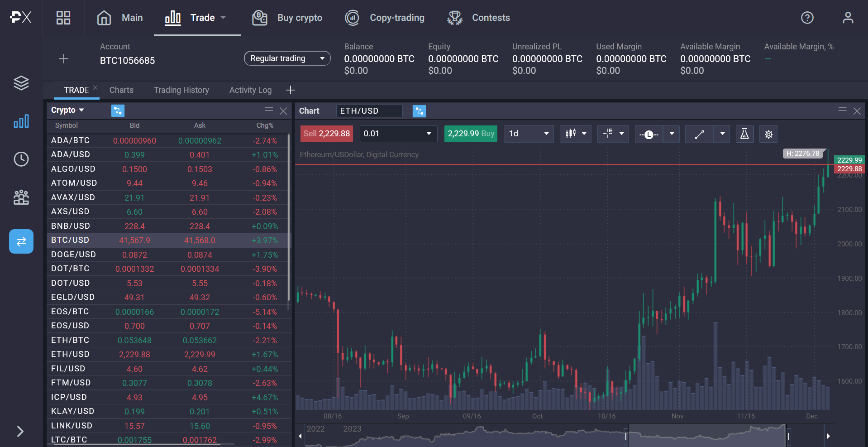868x447 pixels.
Task: Click the watchlist vertical scrollbar
Action: [x=289, y=217]
